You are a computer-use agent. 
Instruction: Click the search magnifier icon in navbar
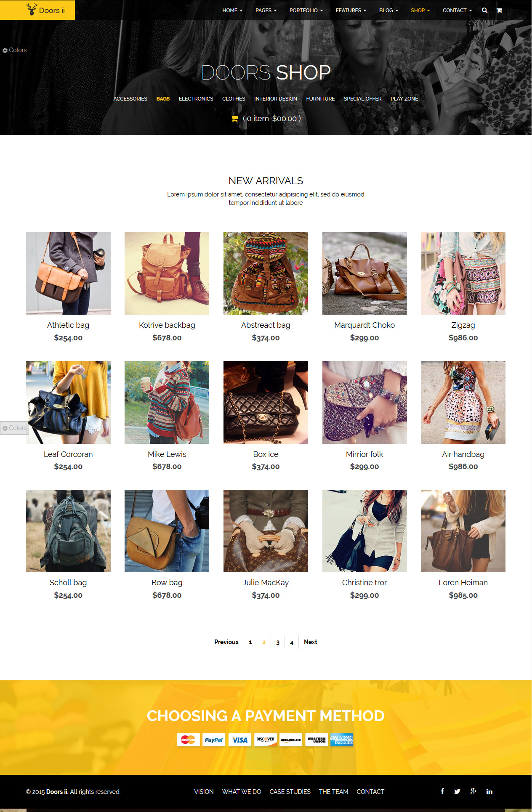[x=484, y=11]
